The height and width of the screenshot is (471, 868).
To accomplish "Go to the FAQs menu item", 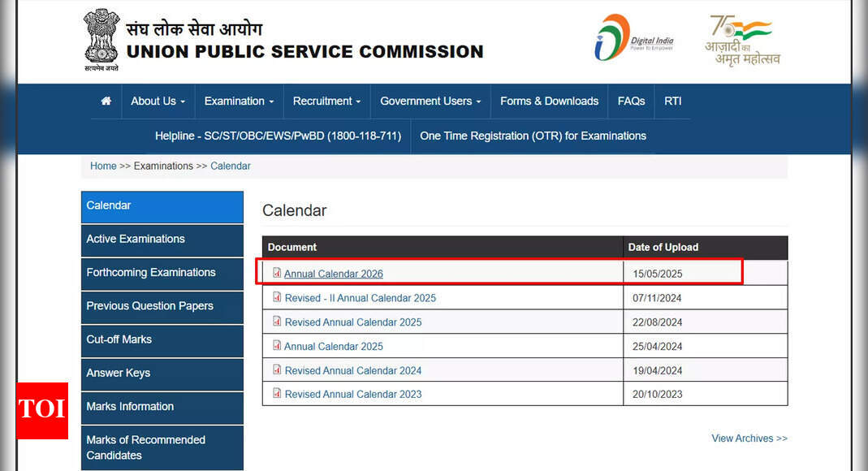I will coord(631,102).
